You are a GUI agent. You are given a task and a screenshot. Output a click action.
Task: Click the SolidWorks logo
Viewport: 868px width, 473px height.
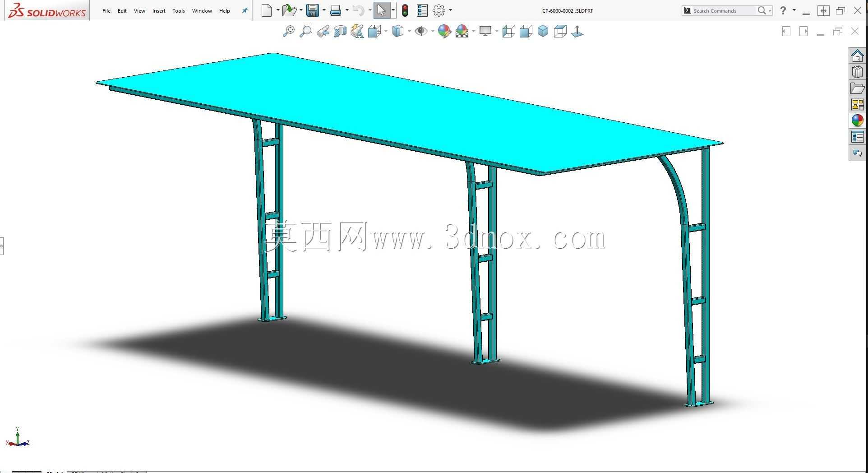47,11
